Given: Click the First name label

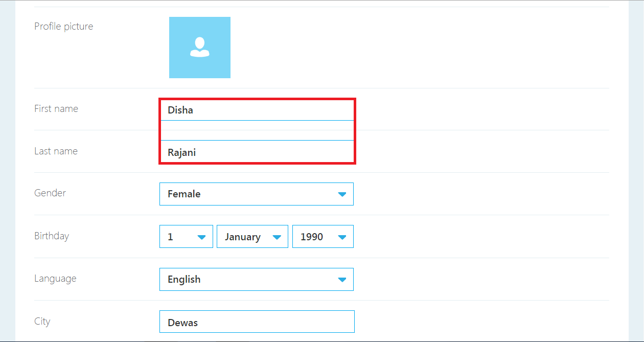Looking at the screenshot, I should [56, 108].
